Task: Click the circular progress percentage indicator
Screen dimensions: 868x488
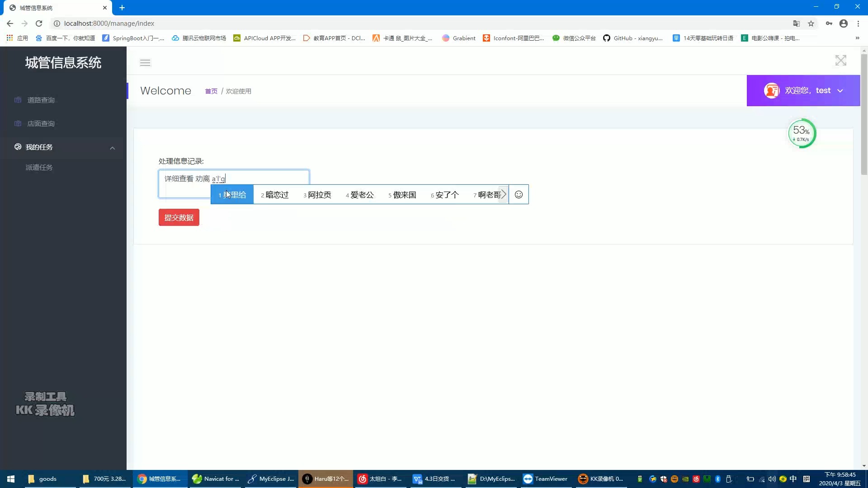Action: [x=802, y=132]
